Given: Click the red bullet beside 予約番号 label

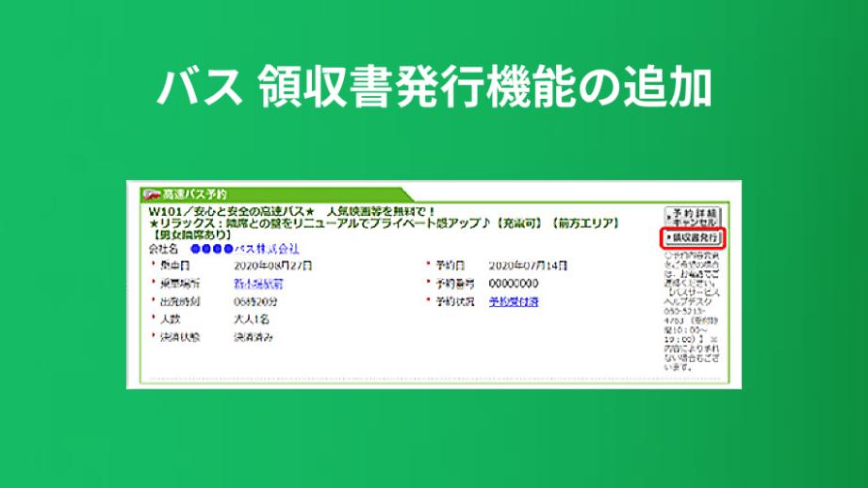Looking at the screenshot, I should tap(428, 284).
